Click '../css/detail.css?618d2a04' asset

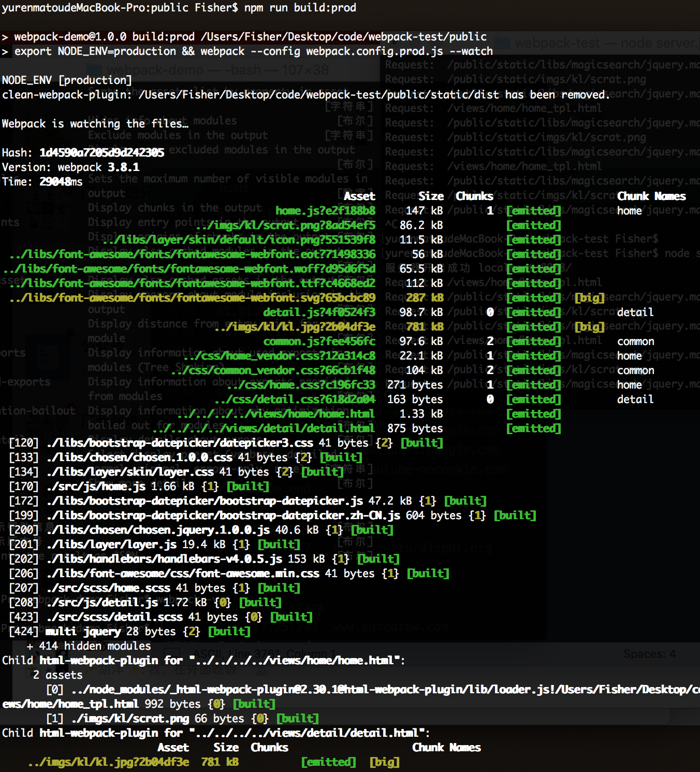(x=295, y=399)
